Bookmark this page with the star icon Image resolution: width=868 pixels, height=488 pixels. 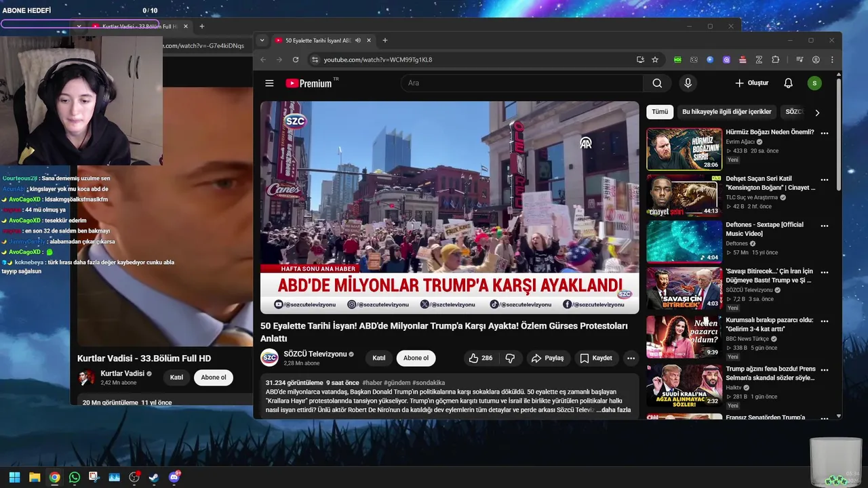655,60
